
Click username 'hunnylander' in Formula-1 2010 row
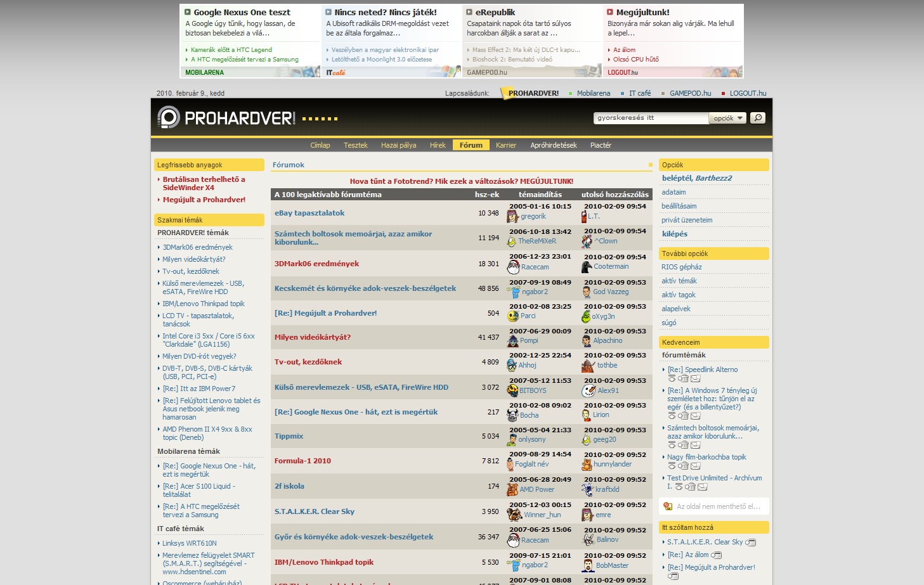click(x=613, y=464)
